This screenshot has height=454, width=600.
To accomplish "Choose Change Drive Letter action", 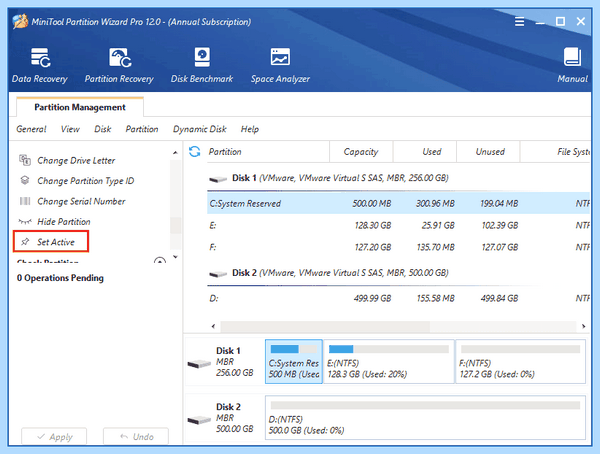I will [x=76, y=160].
